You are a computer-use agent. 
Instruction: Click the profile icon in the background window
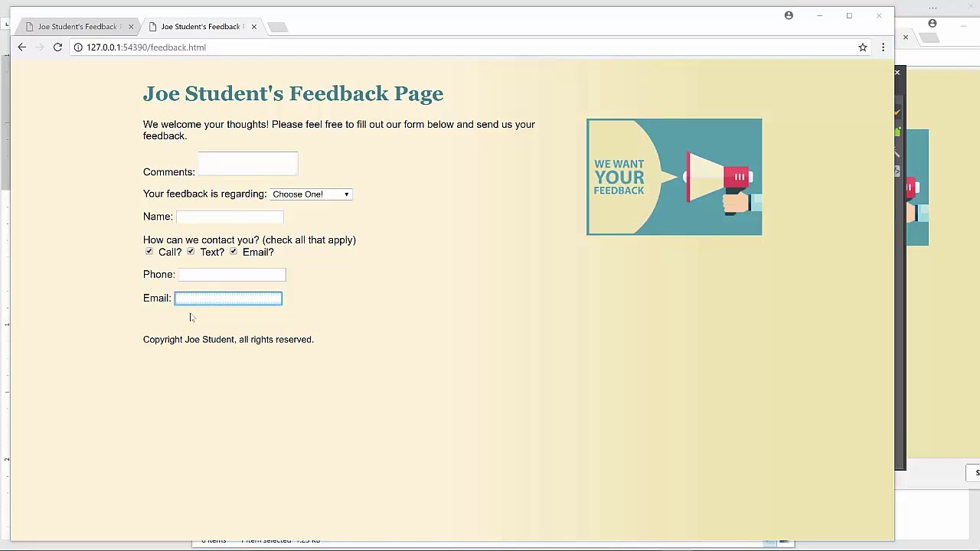[x=933, y=23]
